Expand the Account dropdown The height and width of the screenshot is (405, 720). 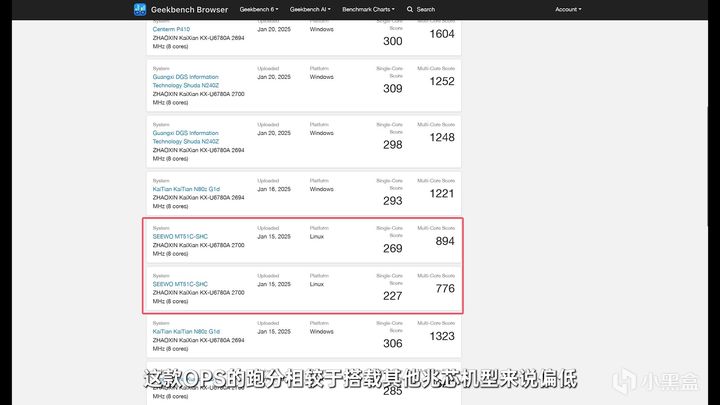[x=568, y=9]
